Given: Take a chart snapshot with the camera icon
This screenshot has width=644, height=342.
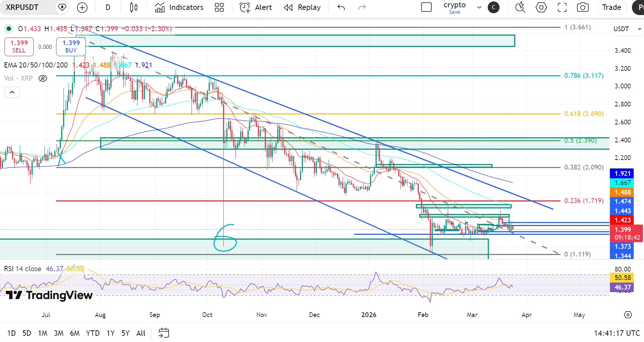Looking at the screenshot, I should pos(583,7).
